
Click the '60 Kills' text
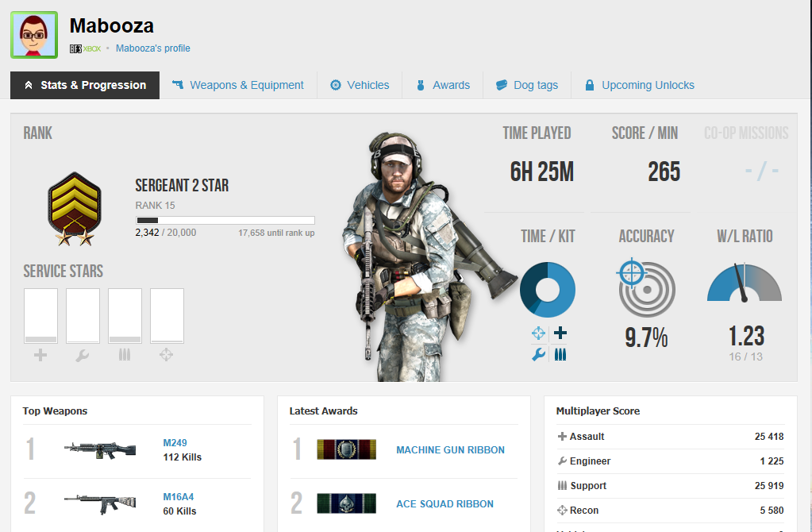(179, 511)
